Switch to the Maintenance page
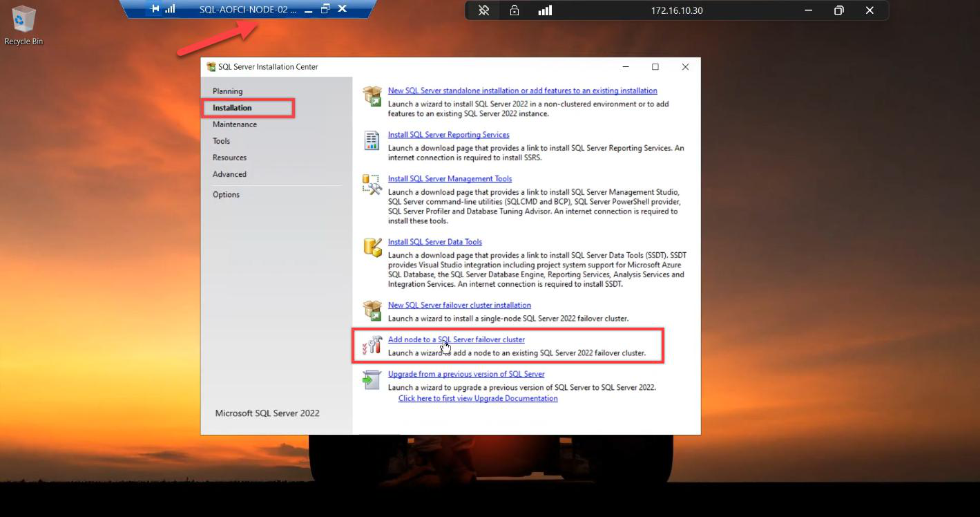 tap(235, 124)
